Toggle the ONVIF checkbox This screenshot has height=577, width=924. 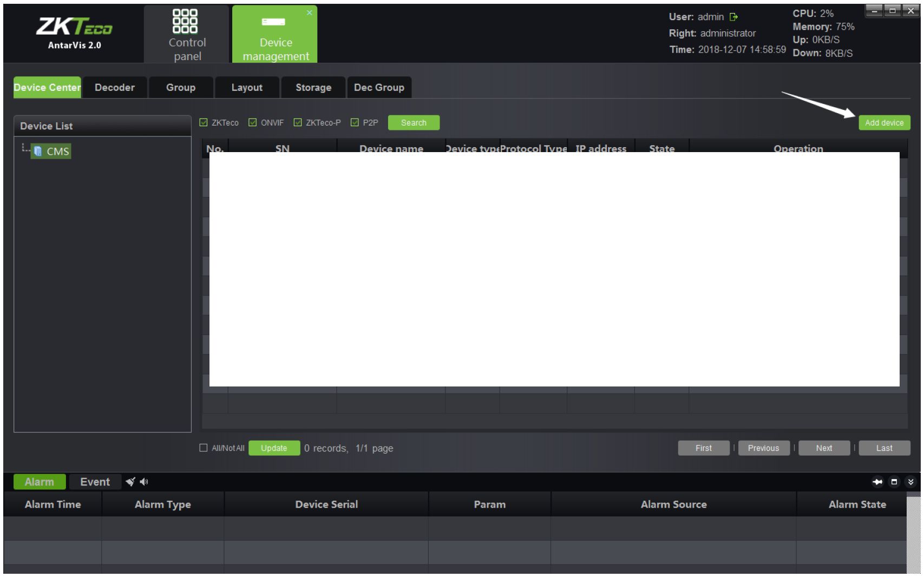[x=252, y=122]
